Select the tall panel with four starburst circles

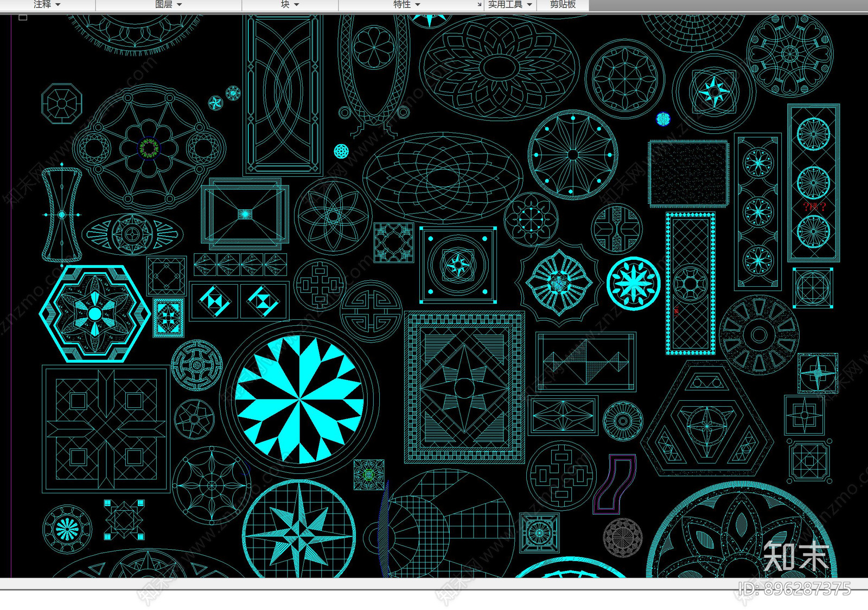click(758, 211)
